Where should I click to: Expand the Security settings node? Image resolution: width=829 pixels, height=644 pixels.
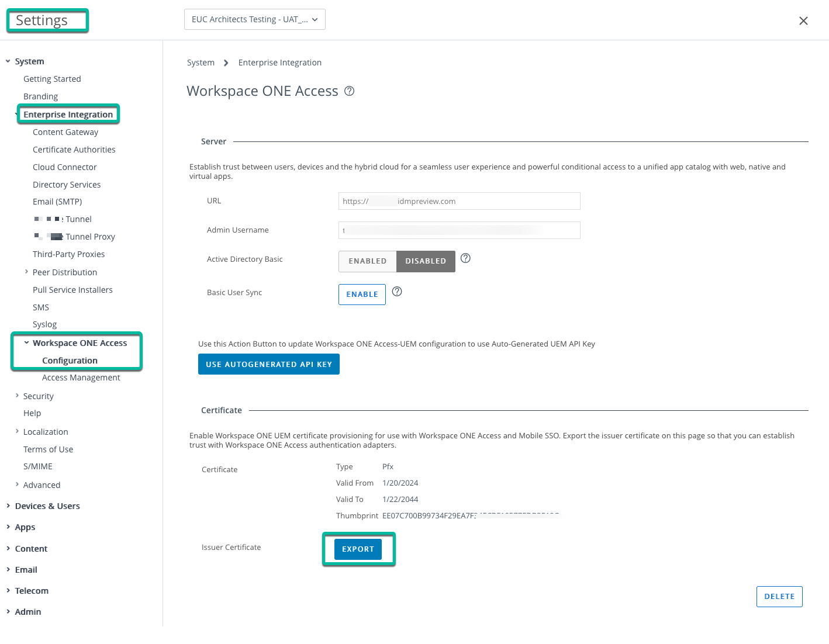(18, 396)
